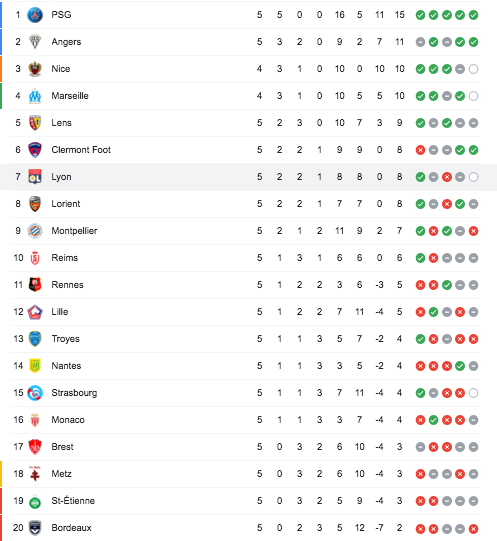Open the Monaco team name
Screen dimensions: 497x541
[x=68, y=420]
